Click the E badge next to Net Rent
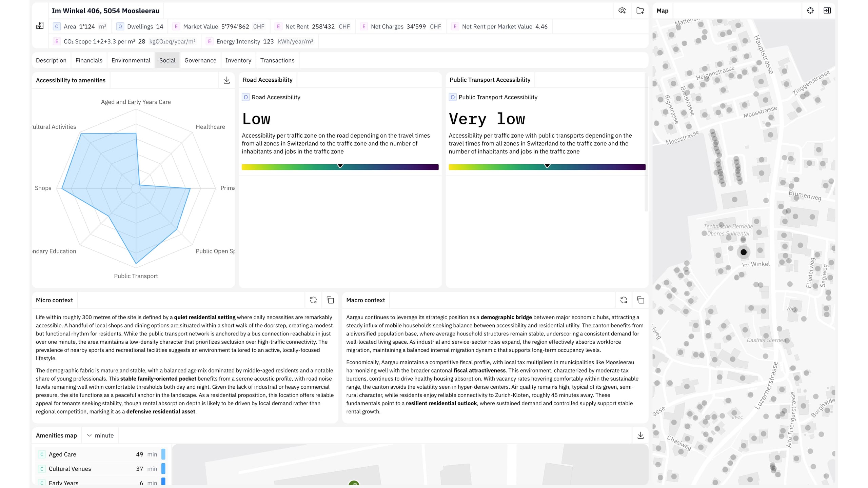The image size is (868, 488). 278,26
